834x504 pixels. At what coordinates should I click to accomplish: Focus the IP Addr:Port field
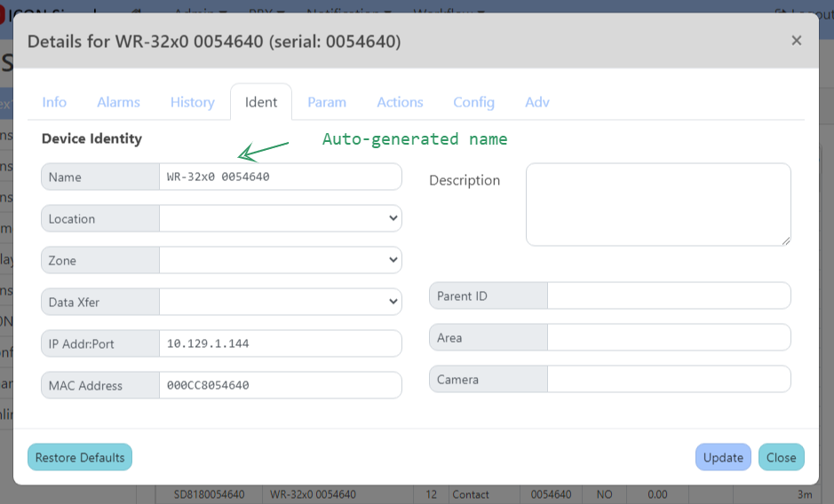pyautogui.click(x=280, y=343)
